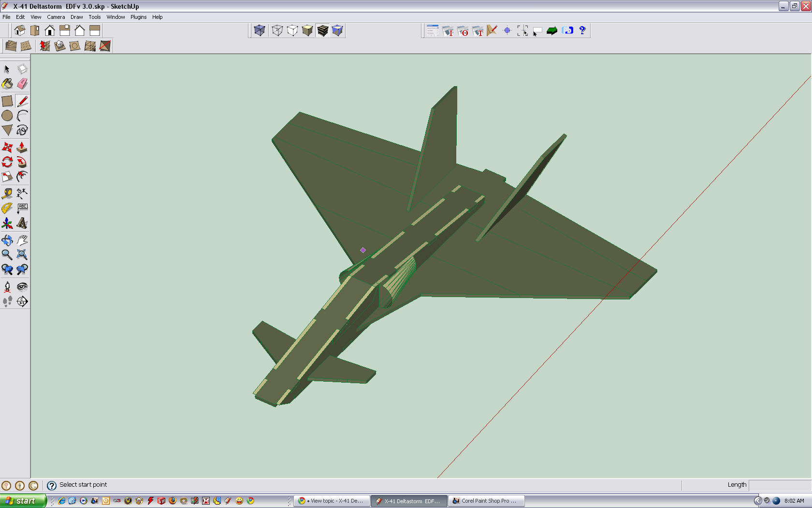Pick the Sandbox Smoove tool

click(x=45, y=46)
